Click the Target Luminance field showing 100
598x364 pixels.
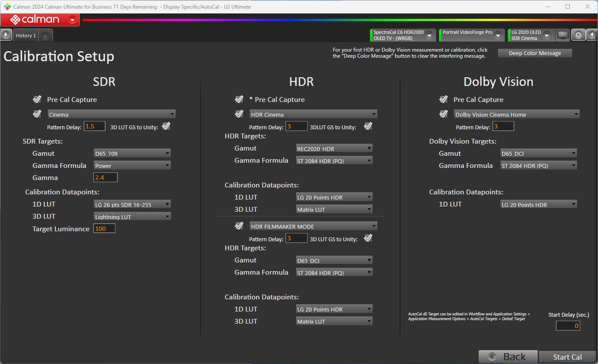pyautogui.click(x=104, y=228)
